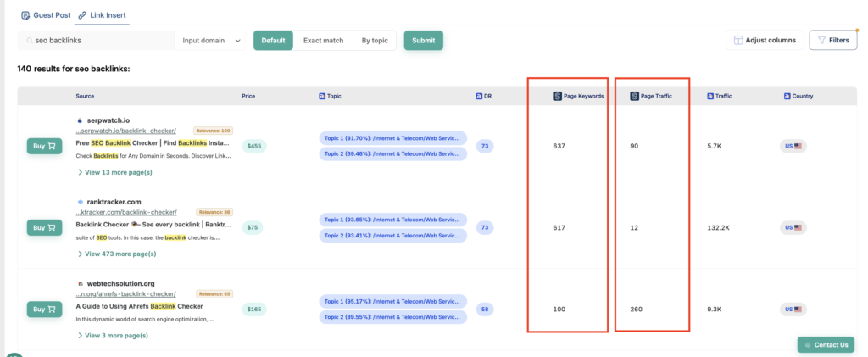Click the 5.7K traffic value

[715, 146]
